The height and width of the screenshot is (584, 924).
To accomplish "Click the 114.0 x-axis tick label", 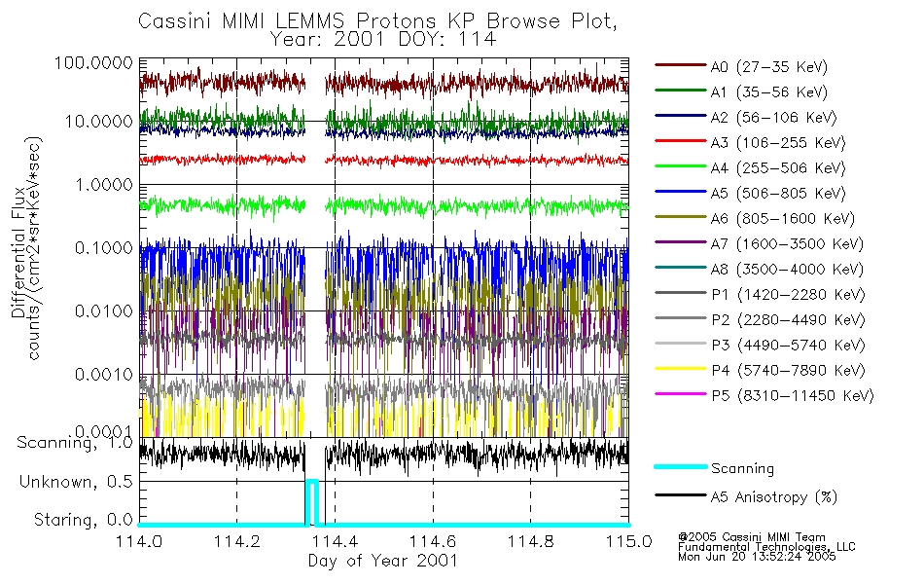I will click(x=139, y=541).
